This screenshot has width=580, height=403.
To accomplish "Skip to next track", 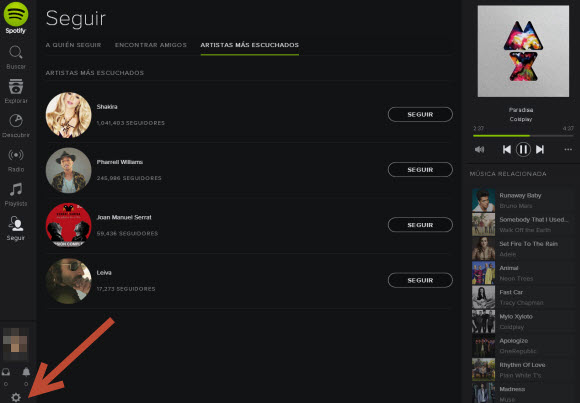I will (540, 150).
